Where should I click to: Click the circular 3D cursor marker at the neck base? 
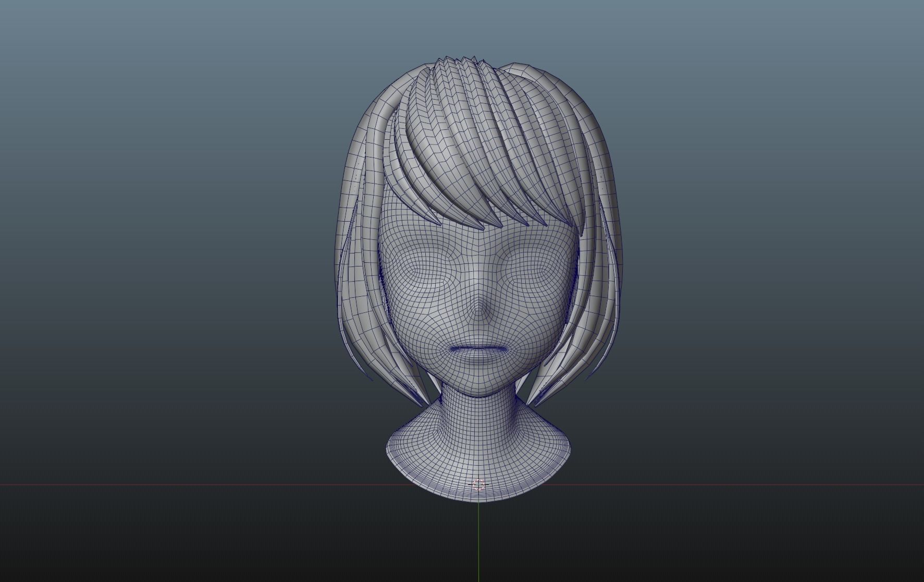(478, 485)
